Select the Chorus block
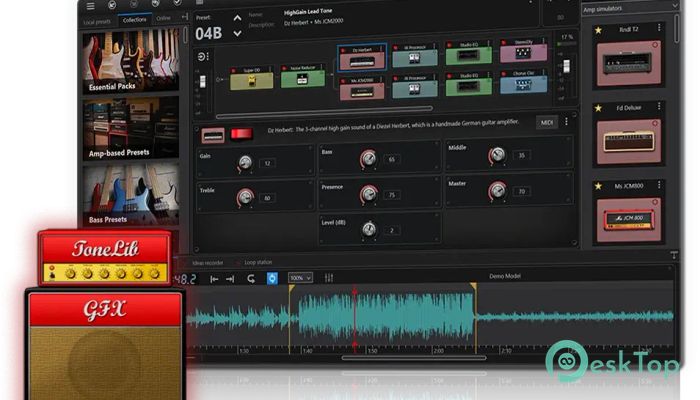Image resolution: width=700 pixels, height=400 pixels. 523,84
